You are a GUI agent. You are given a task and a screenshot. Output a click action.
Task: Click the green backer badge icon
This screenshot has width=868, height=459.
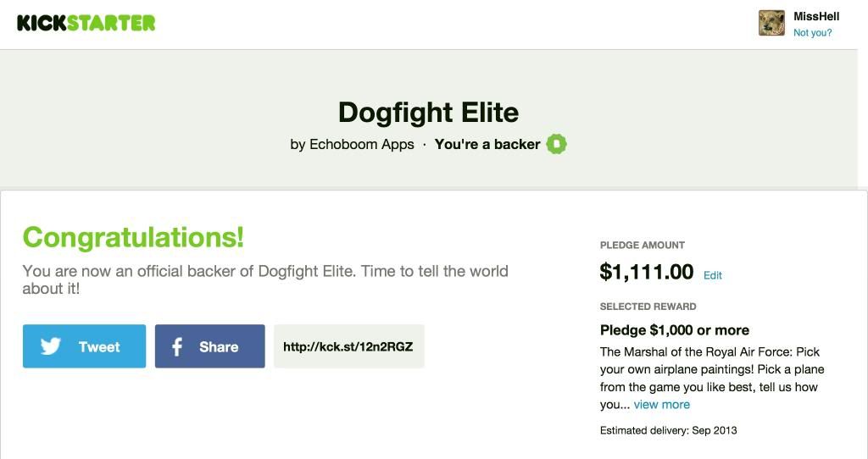(x=556, y=145)
